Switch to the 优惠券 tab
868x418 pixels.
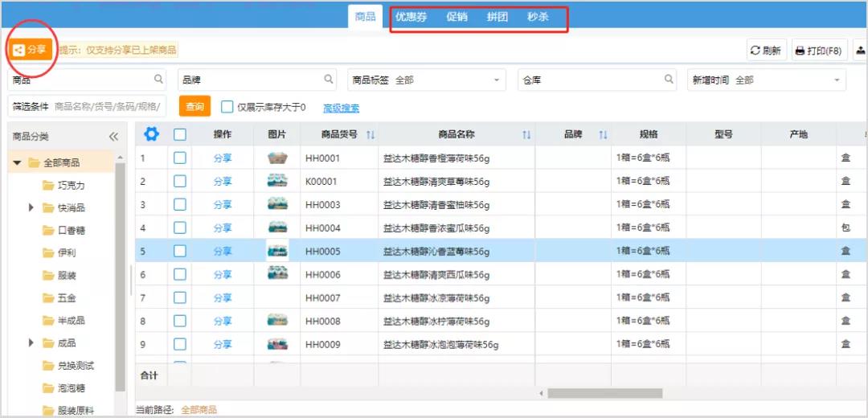pyautogui.click(x=411, y=16)
